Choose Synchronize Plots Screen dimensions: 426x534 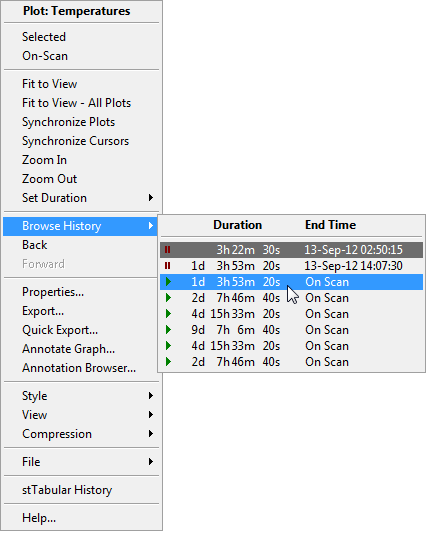coord(68,122)
